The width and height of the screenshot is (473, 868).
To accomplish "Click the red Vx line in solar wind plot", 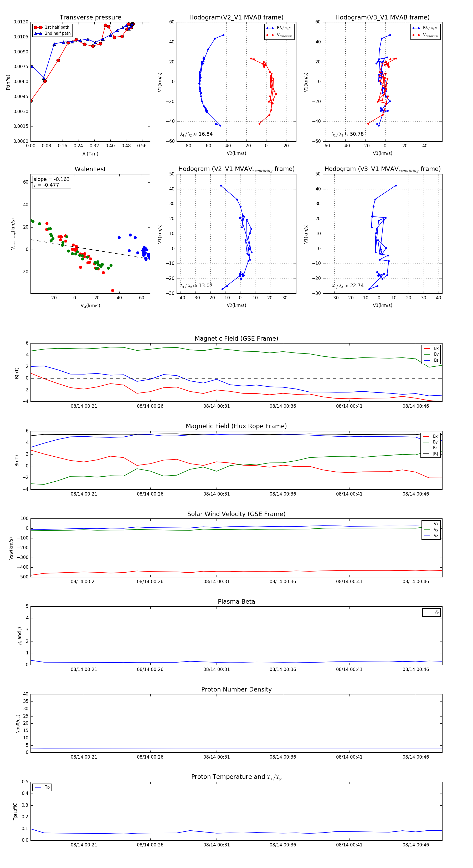I will click(x=236, y=571).
